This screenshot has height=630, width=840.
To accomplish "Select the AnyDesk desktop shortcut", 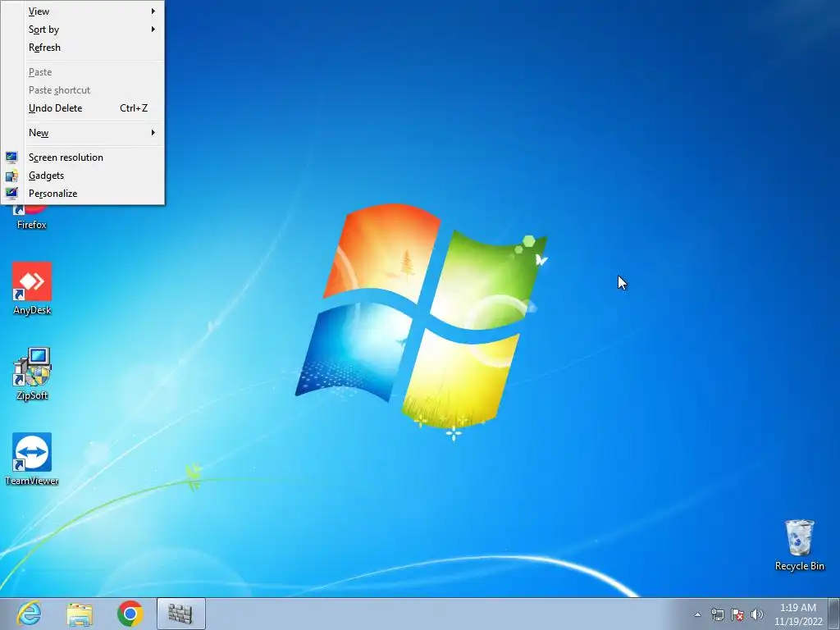I will click(32, 288).
